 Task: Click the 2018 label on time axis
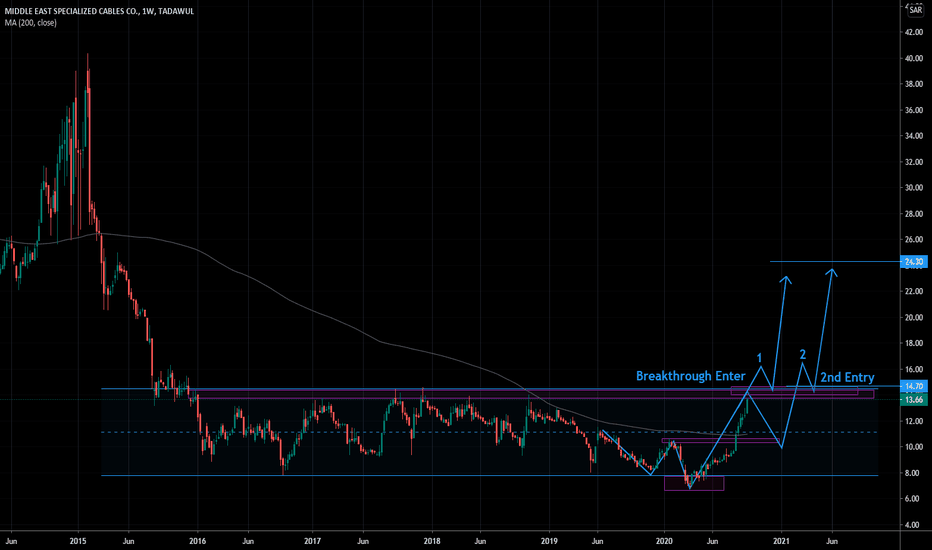pos(432,541)
